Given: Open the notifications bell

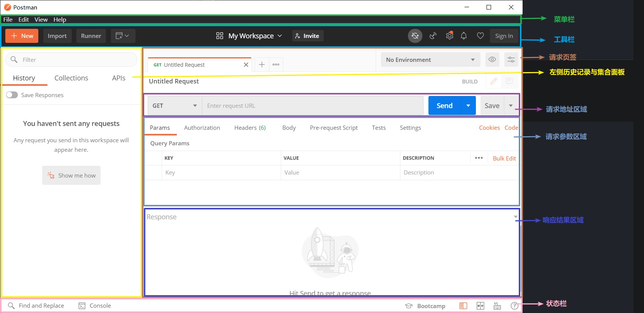Looking at the screenshot, I should 464,36.
